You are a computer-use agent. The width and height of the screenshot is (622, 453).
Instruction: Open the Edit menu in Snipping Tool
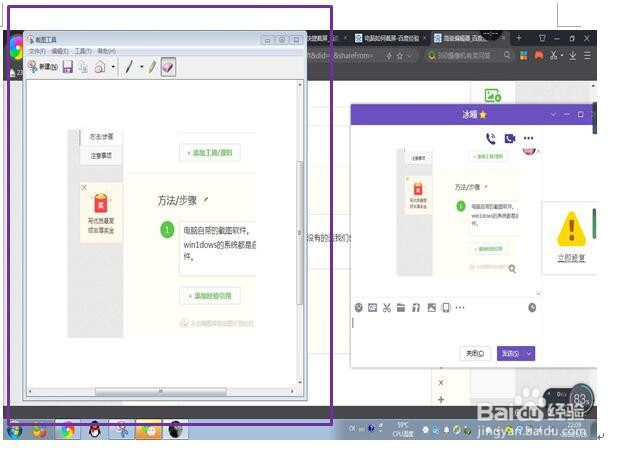coord(60,51)
